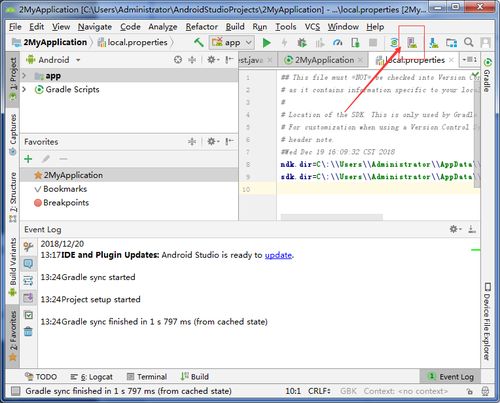Screen dimensions: 500x403
Task: Select the 2MyApplication favorites item
Action: 129,175
